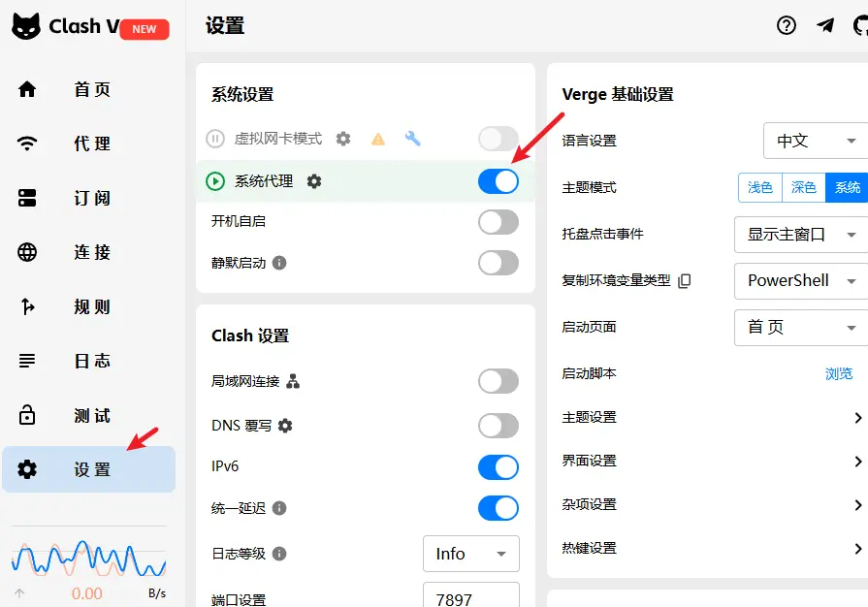Image resolution: width=868 pixels, height=607 pixels.
Task: Click the green play icon beside 系统代理
Action: point(214,181)
